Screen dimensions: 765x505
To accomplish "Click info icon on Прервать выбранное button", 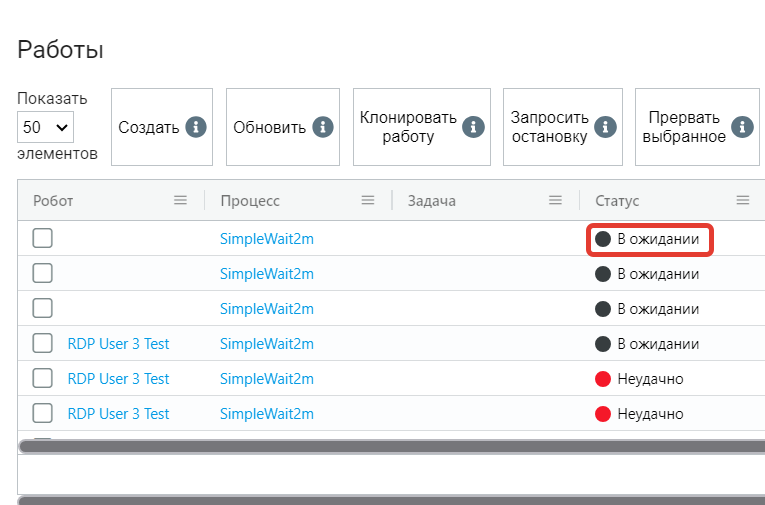I will 742,127.
